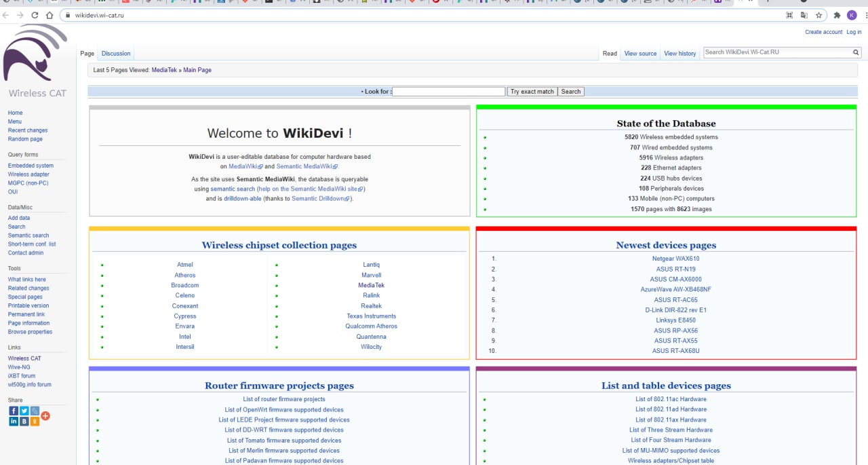The image size is (868, 465).
Task: Open Wireless adapter query form
Action: (x=28, y=174)
